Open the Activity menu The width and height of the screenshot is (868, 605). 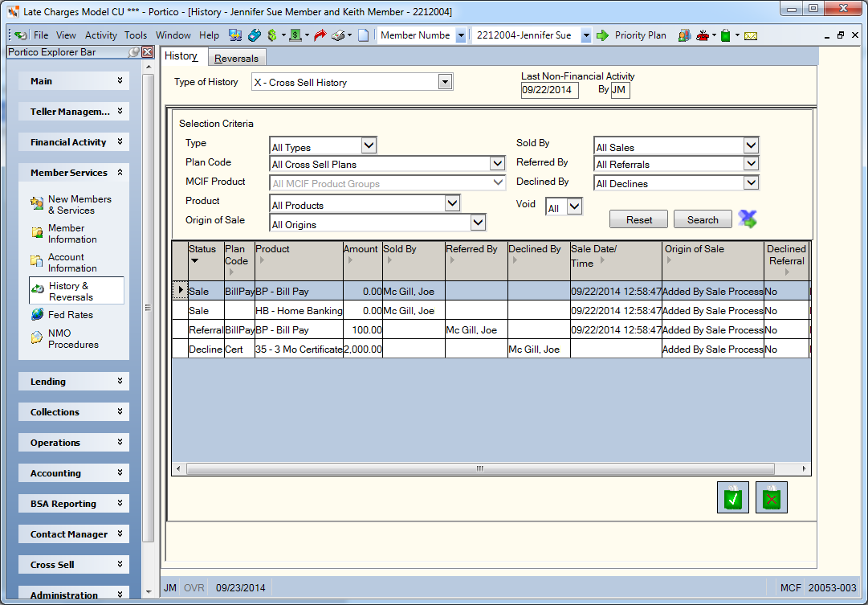[x=100, y=35]
